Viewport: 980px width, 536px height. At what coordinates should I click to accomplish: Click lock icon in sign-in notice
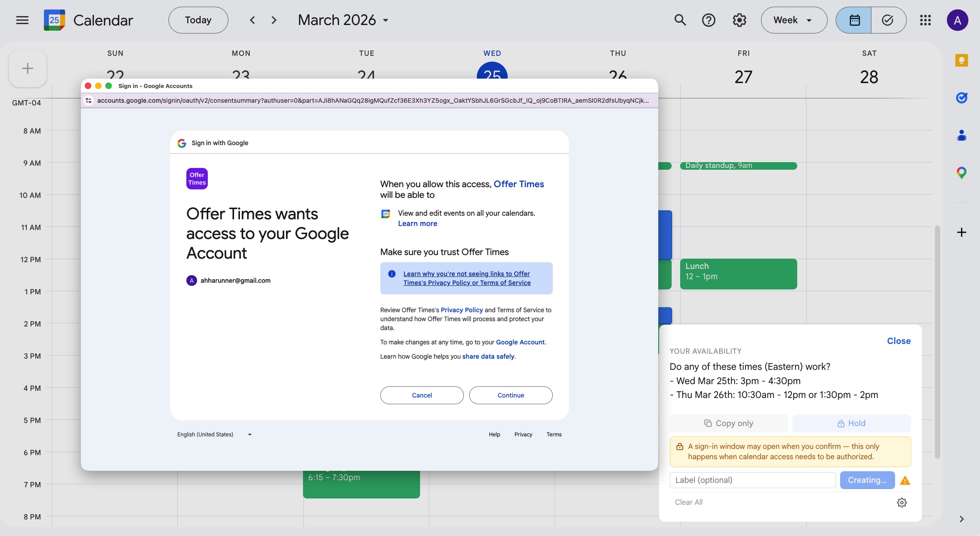click(x=680, y=447)
